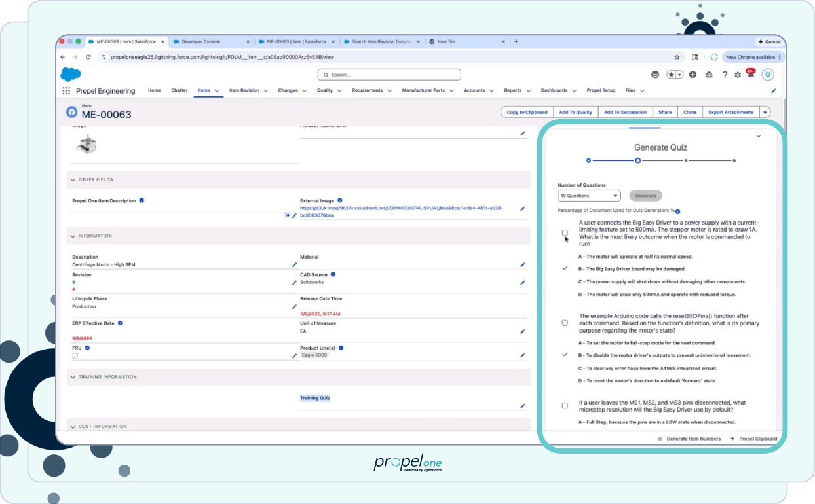Open the notifications bell with red badge
The width and height of the screenshot is (815, 504).
(x=750, y=74)
